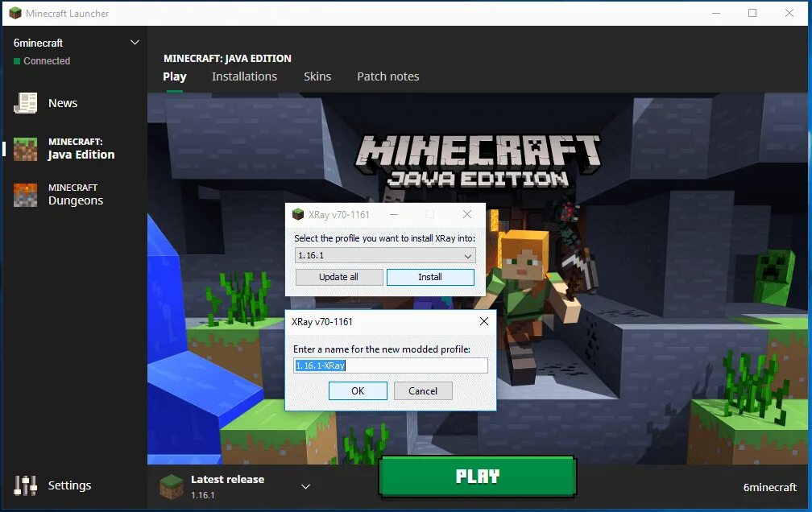This screenshot has width=812, height=512.
Task: Click the Update all button
Action: (x=339, y=277)
